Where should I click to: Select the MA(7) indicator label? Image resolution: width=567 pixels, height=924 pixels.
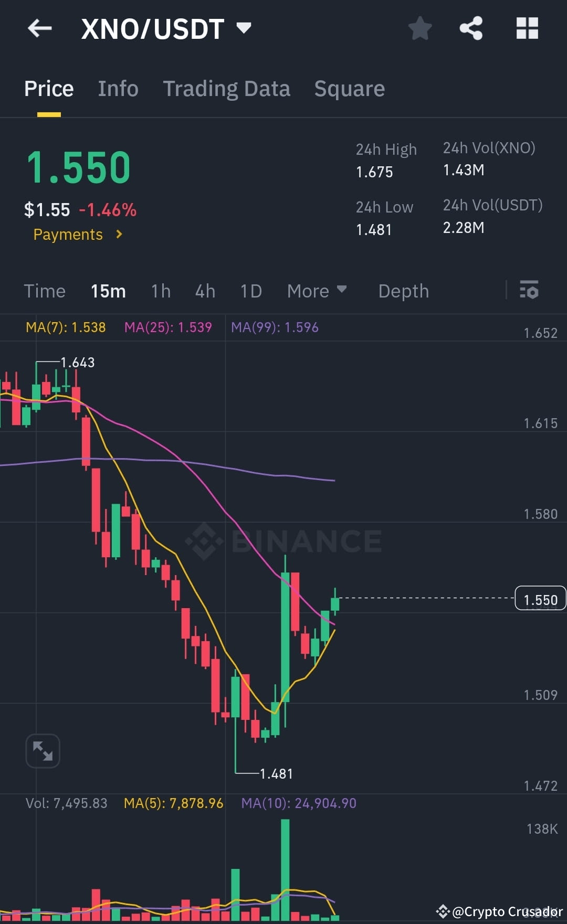[x=66, y=327]
